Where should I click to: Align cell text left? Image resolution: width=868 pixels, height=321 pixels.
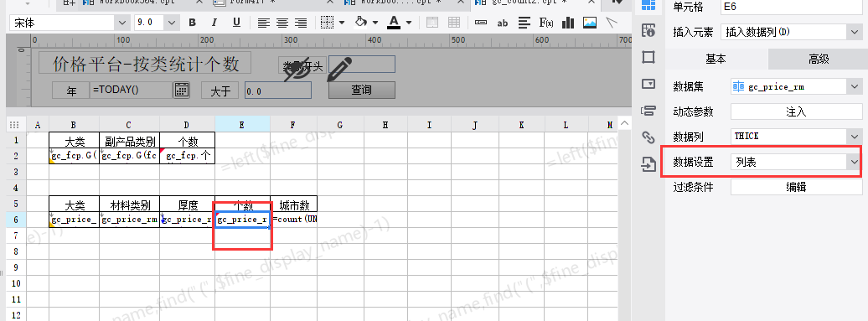[263, 23]
